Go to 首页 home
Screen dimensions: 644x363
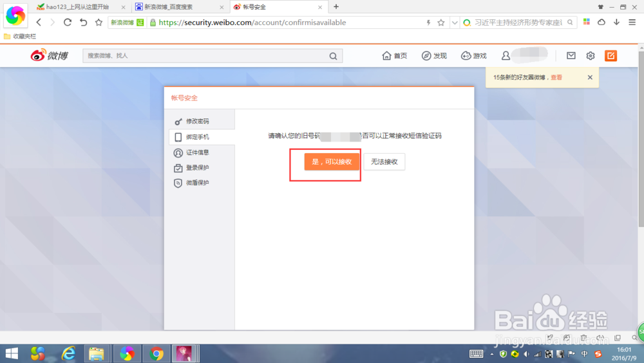394,56
